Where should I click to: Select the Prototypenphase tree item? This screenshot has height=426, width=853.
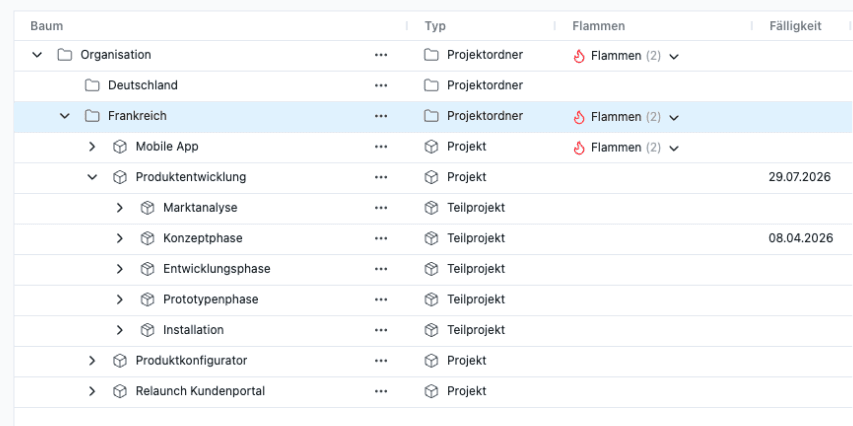click(210, 300)
